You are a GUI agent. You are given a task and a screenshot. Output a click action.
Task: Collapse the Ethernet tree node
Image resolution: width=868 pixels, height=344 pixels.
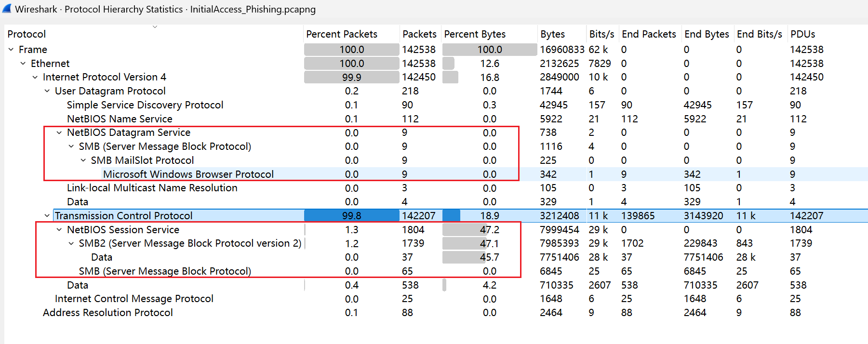23,64
